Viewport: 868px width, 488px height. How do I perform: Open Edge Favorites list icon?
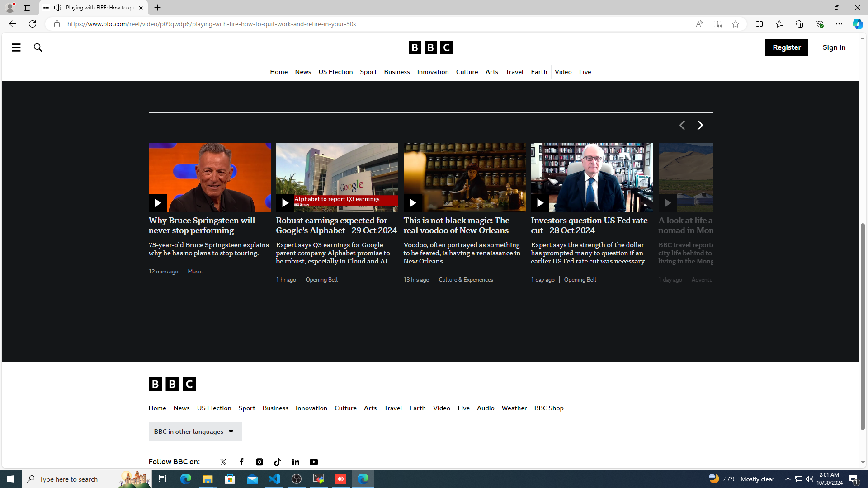pos(779,24)
